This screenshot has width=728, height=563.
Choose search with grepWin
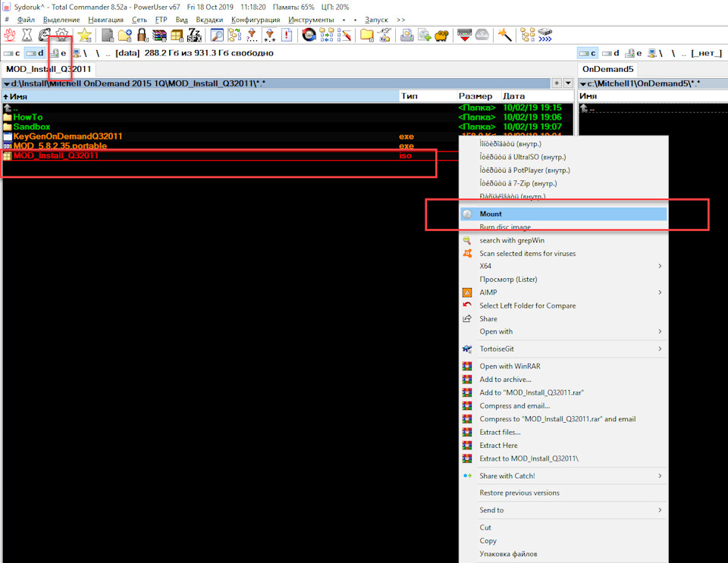pyautogui.click(x=563, y=240)
